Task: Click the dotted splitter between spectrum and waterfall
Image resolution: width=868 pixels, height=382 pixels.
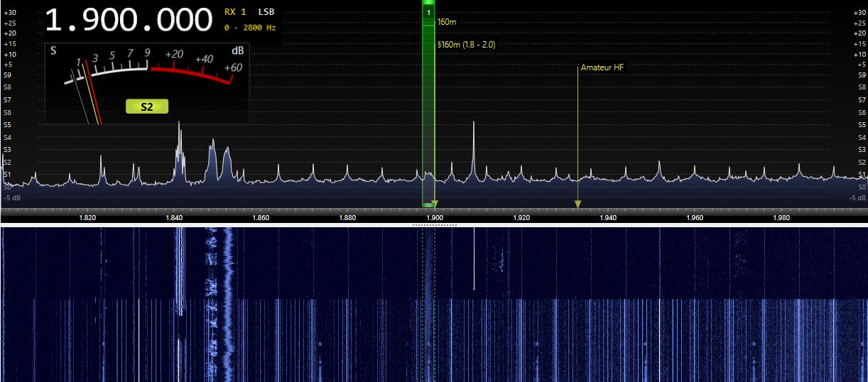Action: tap(434, 224)
